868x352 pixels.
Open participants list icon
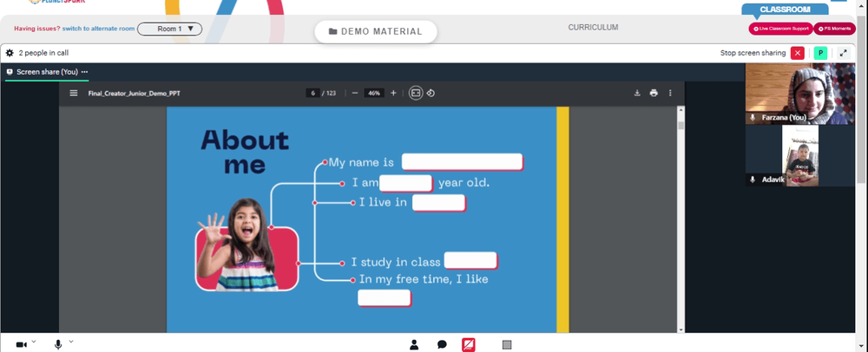pos(413,345)
